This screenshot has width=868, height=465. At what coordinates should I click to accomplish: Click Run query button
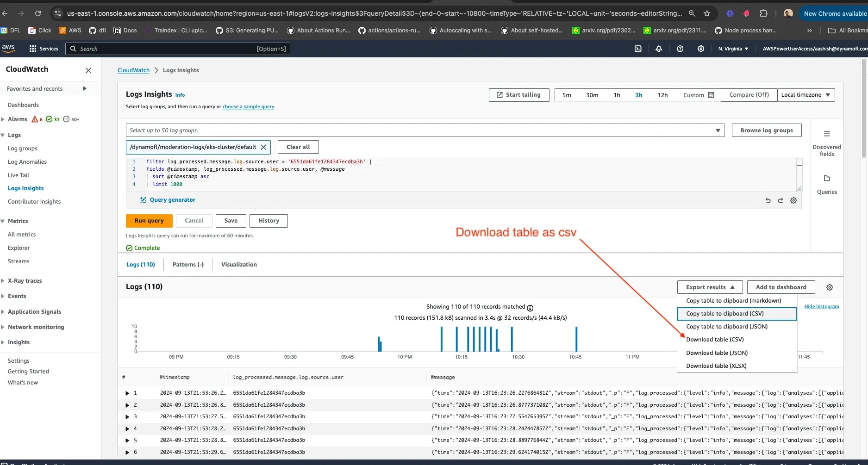pos(149,221)
